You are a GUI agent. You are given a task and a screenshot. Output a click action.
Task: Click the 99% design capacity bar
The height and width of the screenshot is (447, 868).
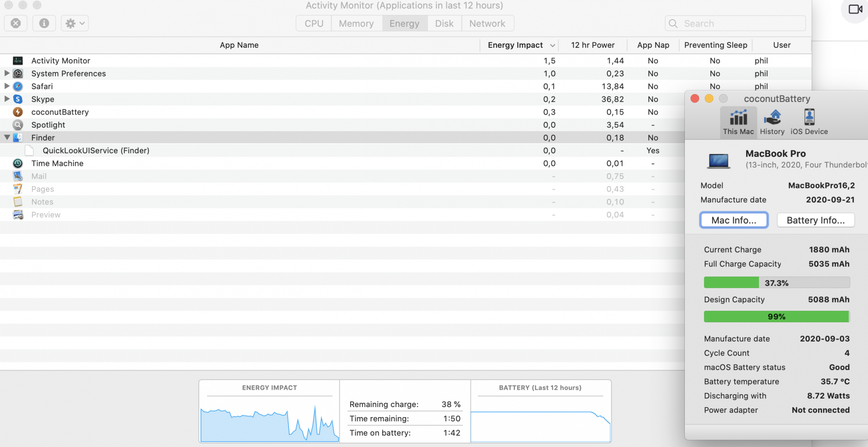click(x=776, y=316)
